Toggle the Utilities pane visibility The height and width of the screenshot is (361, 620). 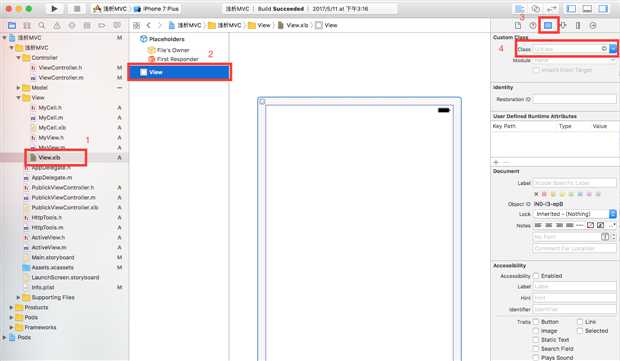[x=603, y=8]
